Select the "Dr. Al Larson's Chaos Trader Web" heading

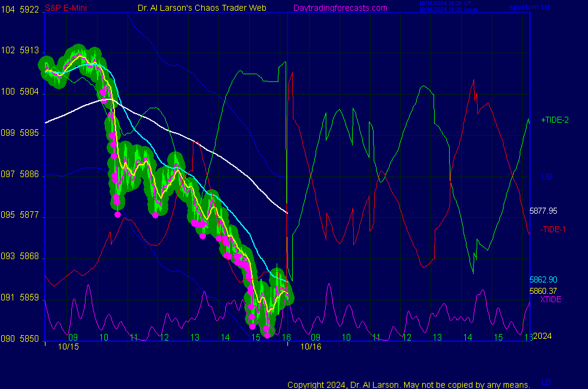202,8
